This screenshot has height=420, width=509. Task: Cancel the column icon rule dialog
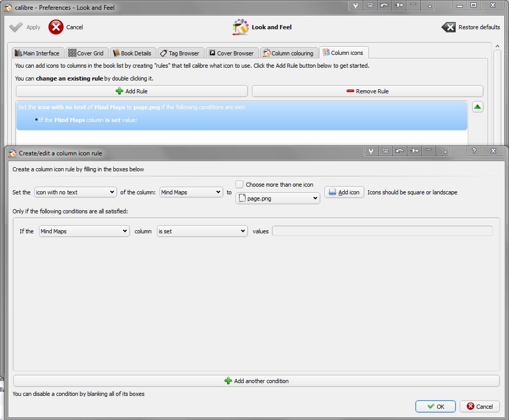[479, 406]
